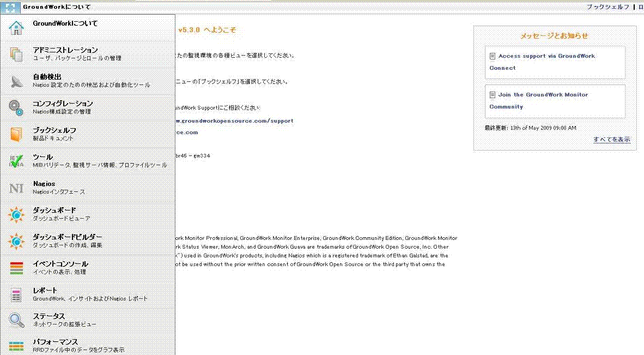
Task: Click the v5.3.0 へようこそ heading
Action: click(x=208, y=30)
